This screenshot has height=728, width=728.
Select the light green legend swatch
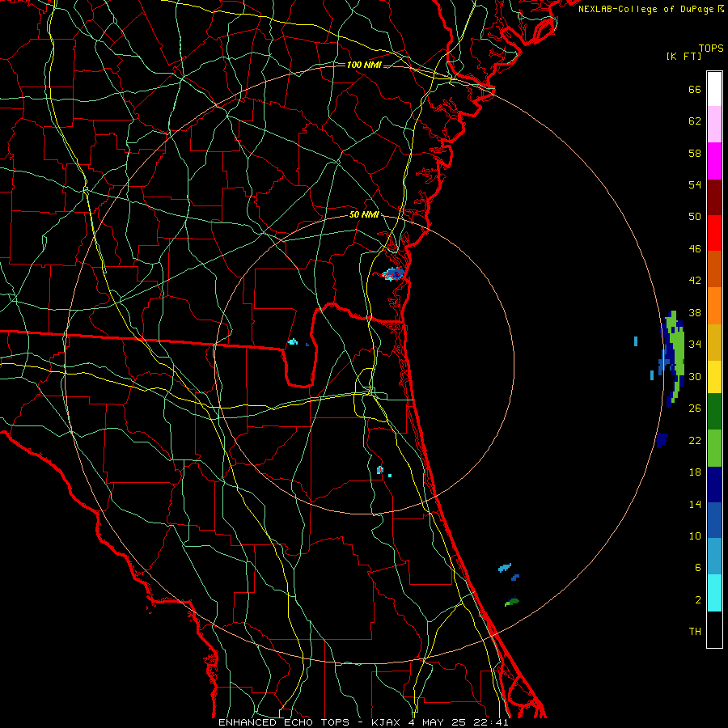pos(714,448)
